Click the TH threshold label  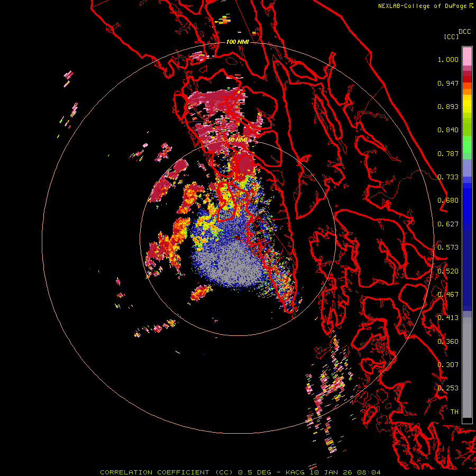(454, 412)
